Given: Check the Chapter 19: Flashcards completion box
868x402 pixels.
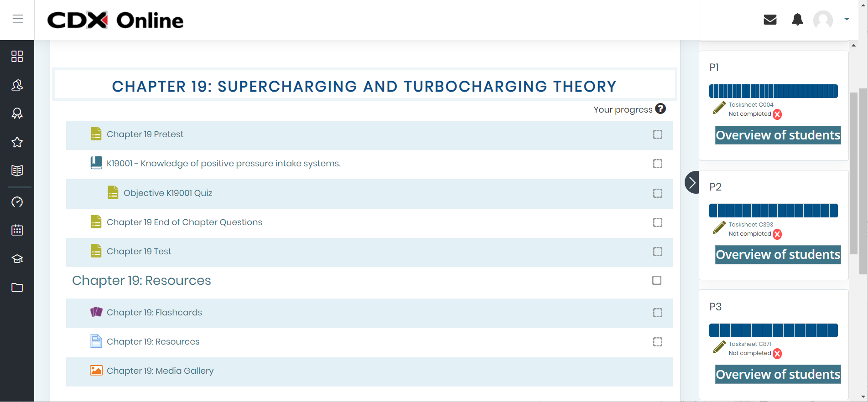Looking at the screenshot, I should tap(657, 313).
